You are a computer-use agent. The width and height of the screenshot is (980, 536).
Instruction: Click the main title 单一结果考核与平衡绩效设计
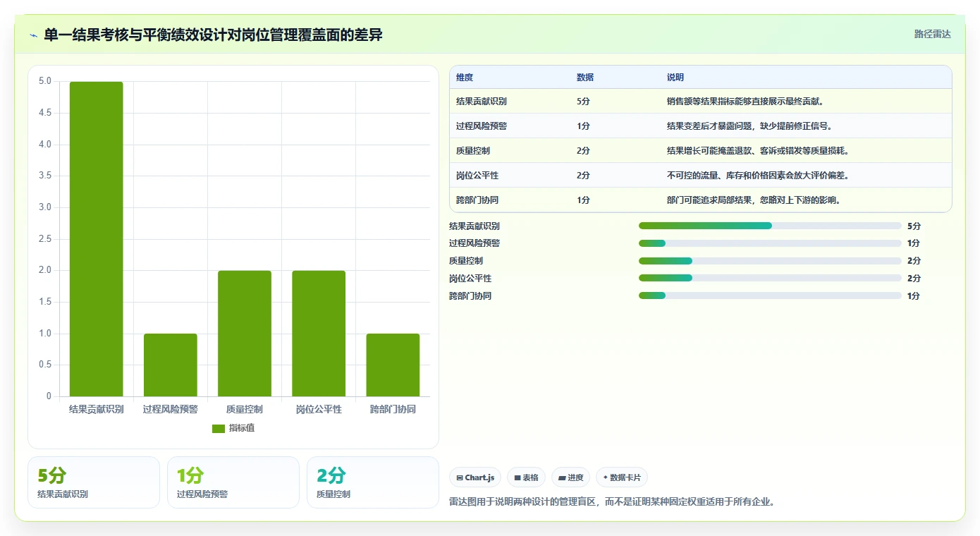click(213, 35)
